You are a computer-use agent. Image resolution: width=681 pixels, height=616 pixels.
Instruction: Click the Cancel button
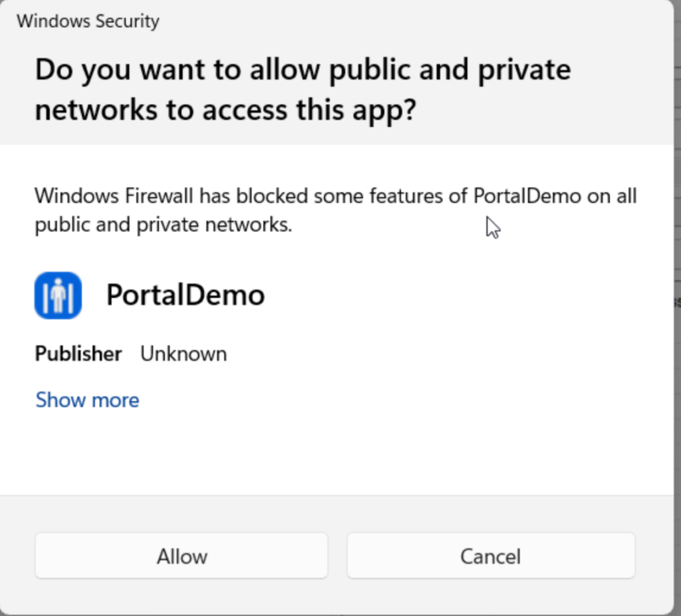coord(491,555)
